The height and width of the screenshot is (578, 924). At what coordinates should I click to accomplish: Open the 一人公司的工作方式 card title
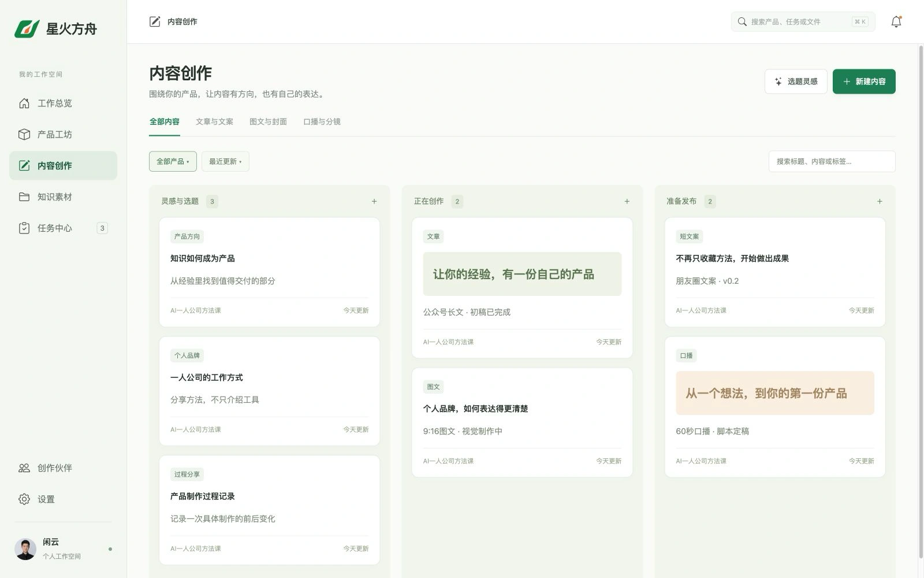[x=207, y=378]
